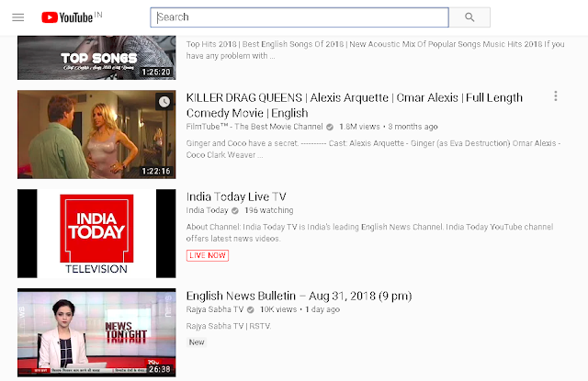Open the Top Songs video thumbnail
Viewport: 588px width, 381px height.
(x=96, y=57)
